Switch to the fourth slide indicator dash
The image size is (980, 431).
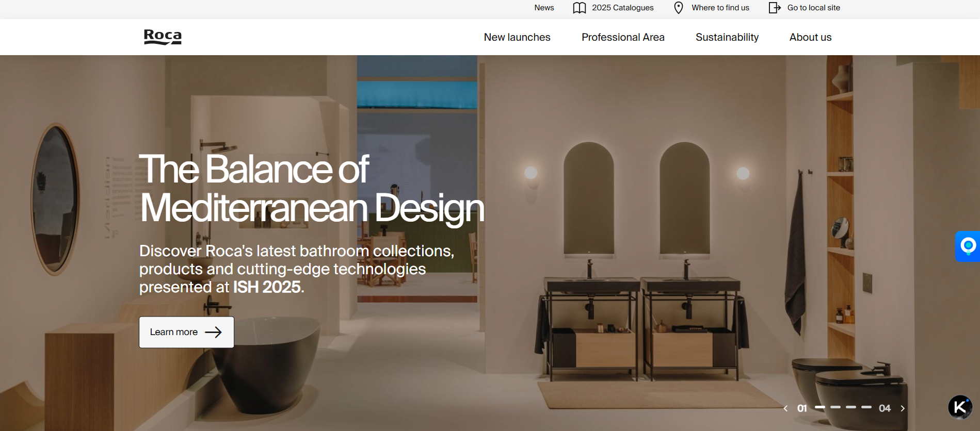pyautogui.click(x=866, y=407)
